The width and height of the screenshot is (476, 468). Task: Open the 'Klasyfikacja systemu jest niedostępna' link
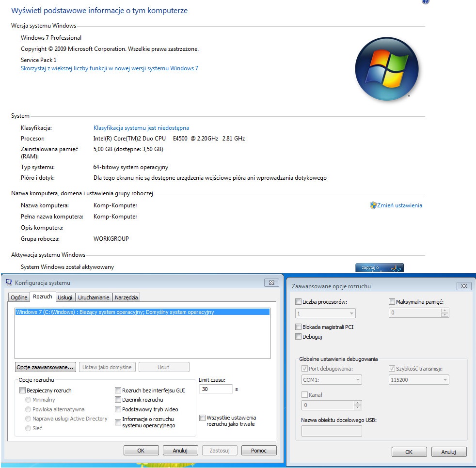(x=141, y=128)
